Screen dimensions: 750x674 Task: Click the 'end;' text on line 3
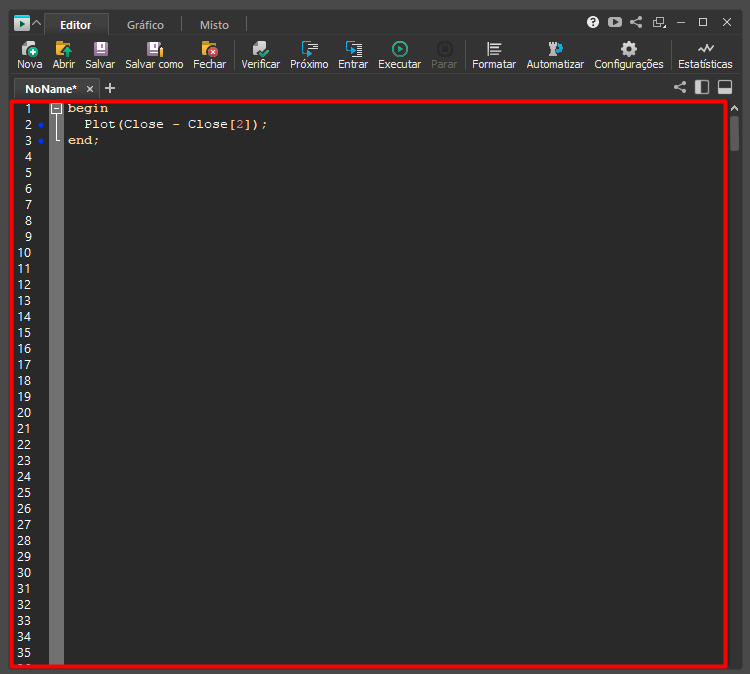coord(83,141)
